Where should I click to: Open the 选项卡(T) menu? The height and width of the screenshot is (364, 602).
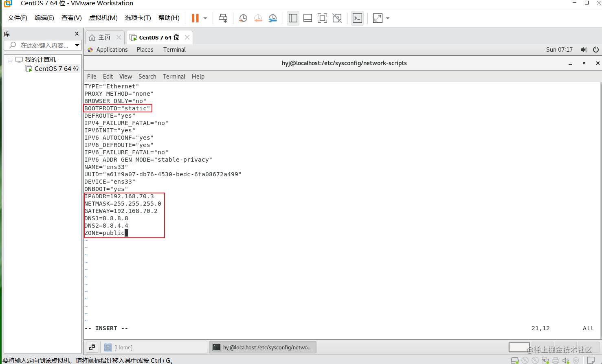pyautogui.click(x=138, y=18)
